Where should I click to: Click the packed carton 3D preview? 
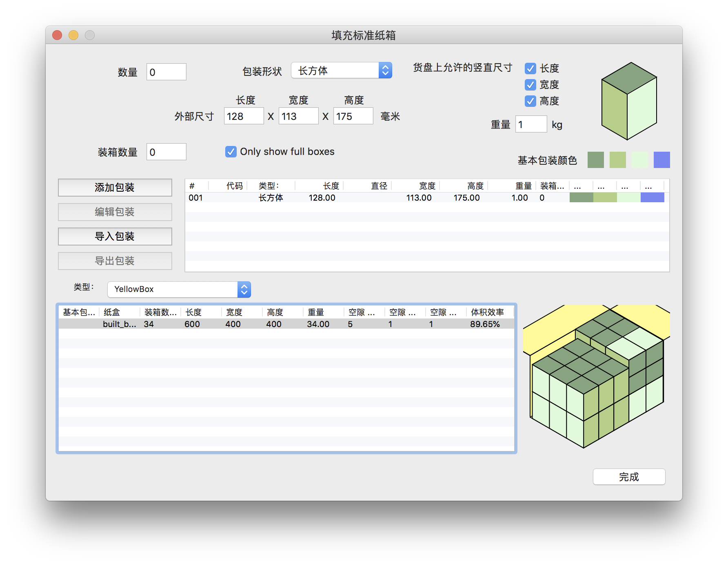point(596,376)
